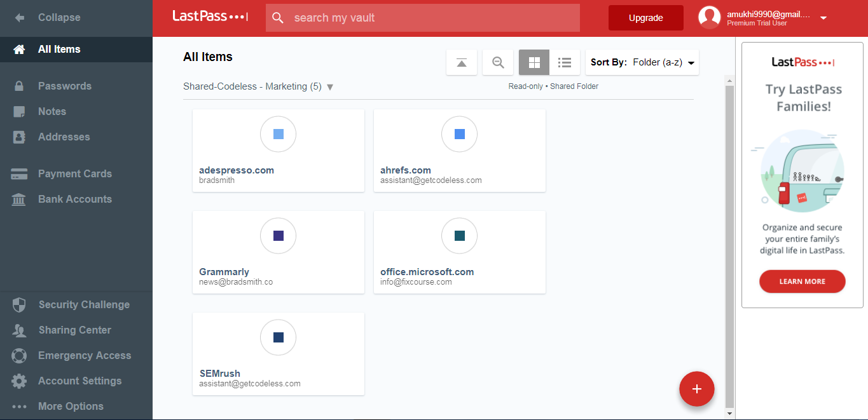Click the scrollbar up arrow

pos(730,79)
